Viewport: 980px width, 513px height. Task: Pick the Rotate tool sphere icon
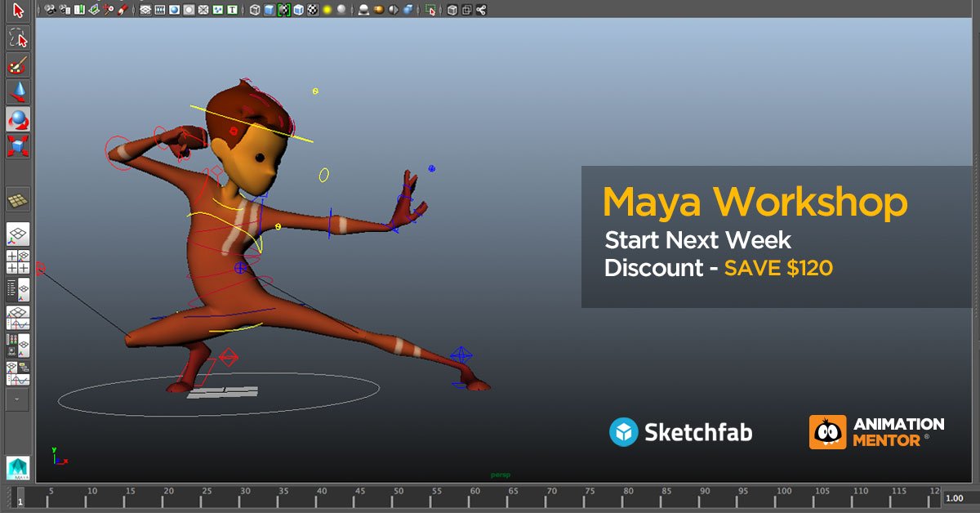[18, 119]
